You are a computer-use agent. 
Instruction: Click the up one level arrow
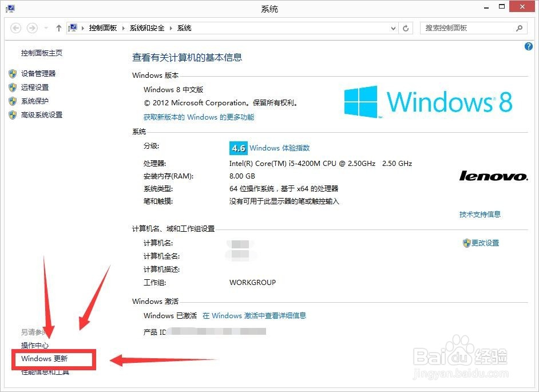[x=58, y=27]
